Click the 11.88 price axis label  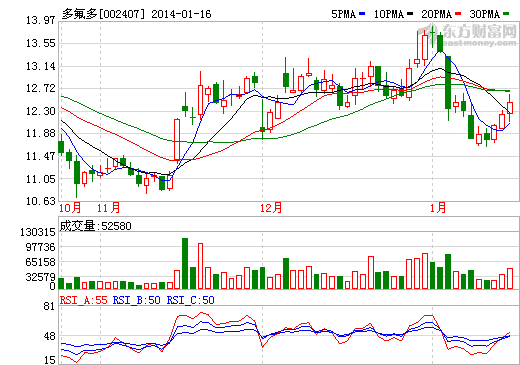coord(41,133)
